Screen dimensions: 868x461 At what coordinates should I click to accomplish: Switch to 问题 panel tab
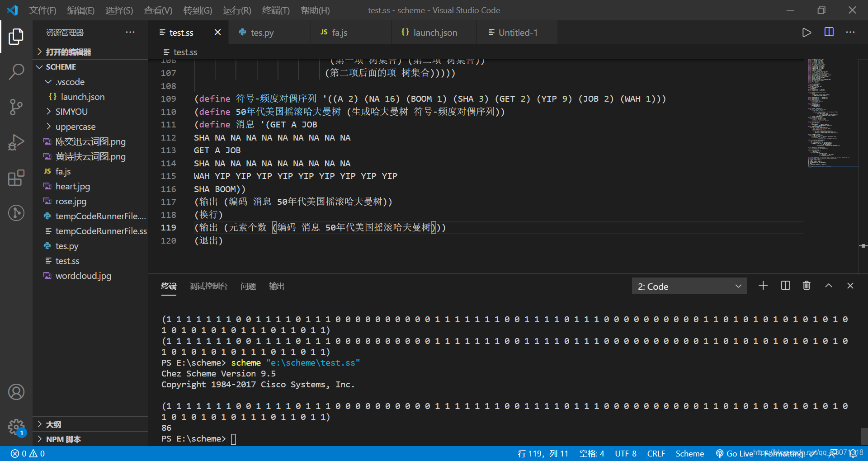[x=248, y=286]
